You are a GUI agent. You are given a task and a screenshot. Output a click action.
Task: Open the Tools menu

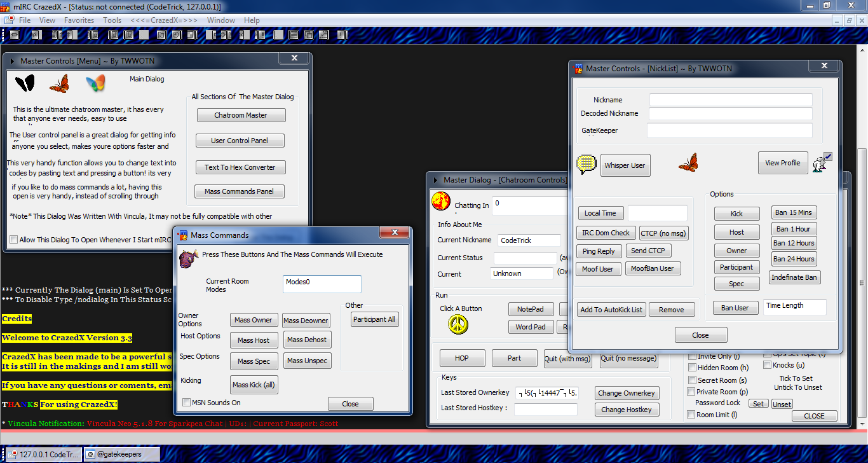tap(112, 20)
